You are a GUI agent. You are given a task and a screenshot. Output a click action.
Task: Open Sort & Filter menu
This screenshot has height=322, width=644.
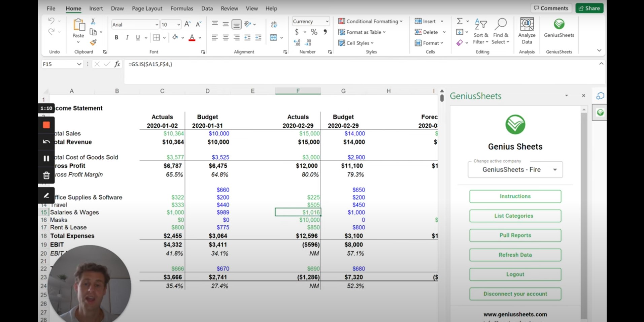pos(481,31)
